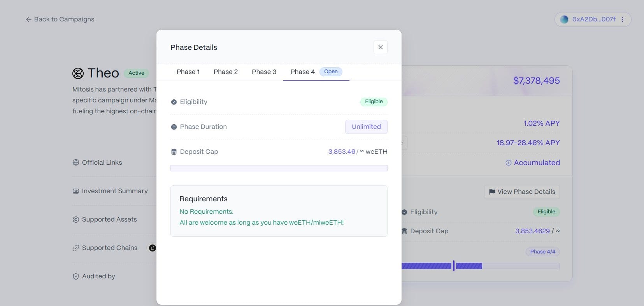Click the background Deposit Cap coins icon
The width and height of the screenshot is (644, 306).
(404, 231)
